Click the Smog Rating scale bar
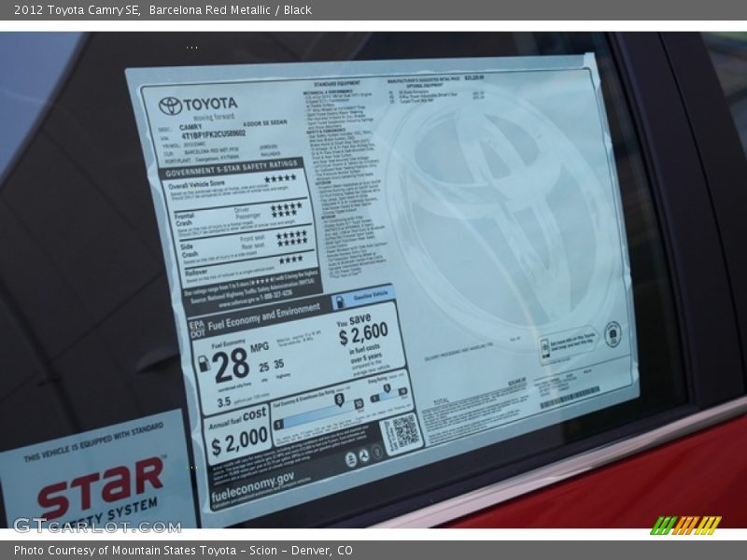Image resolution: width=747 pixels, height=560 pixels. tap(387, 393)
